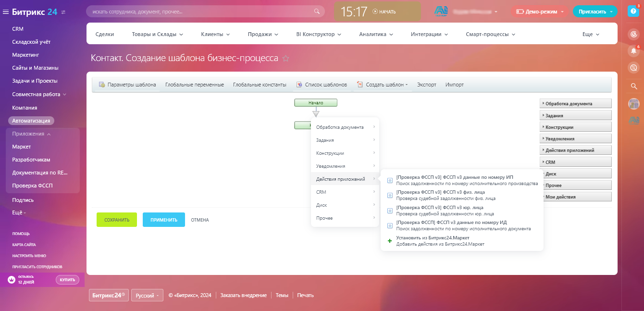
Task: Expand the Обработка документа side panel
Action: pos(576,103)
